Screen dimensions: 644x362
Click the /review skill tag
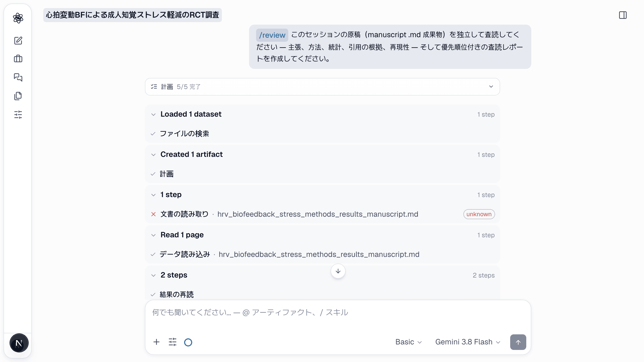pyautogui.click(x=272, y=35)
